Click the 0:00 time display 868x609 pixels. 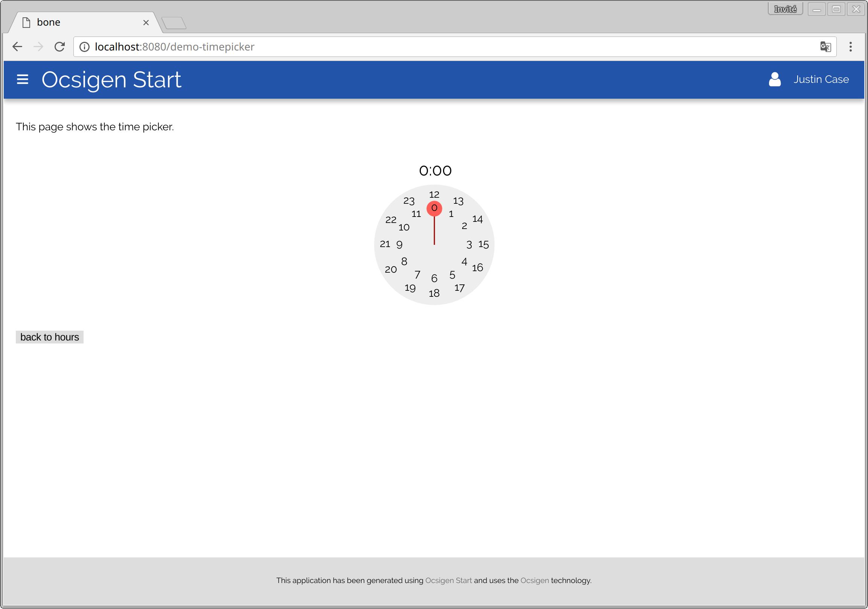[435, 171]
